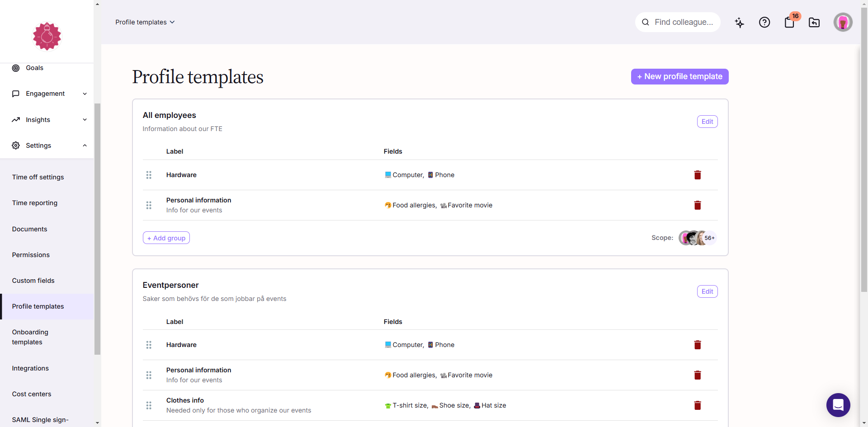This screenshot has height=427, width=868.
Task: Open the clipboard tasks icon with badge 16
Action: pos(790,22)
